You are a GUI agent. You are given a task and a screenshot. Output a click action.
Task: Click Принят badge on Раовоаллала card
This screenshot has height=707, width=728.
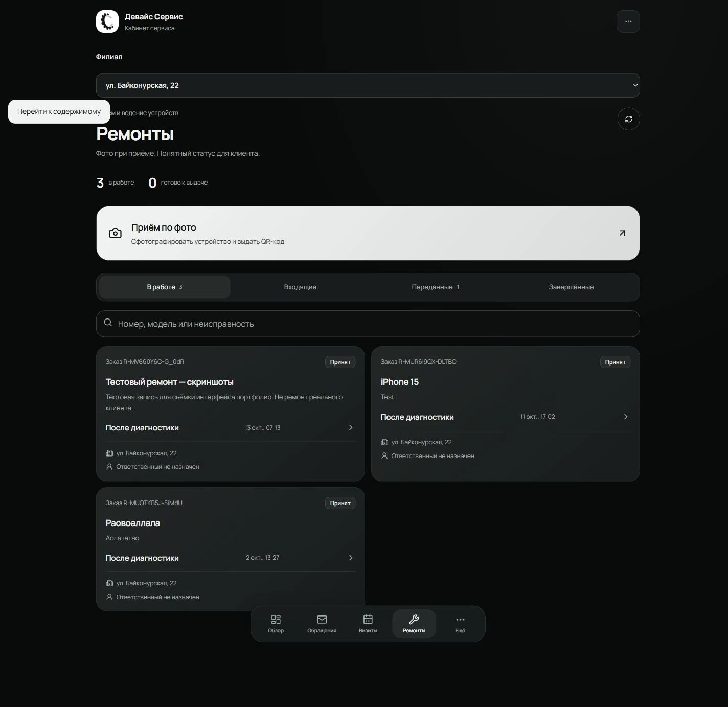340,503
